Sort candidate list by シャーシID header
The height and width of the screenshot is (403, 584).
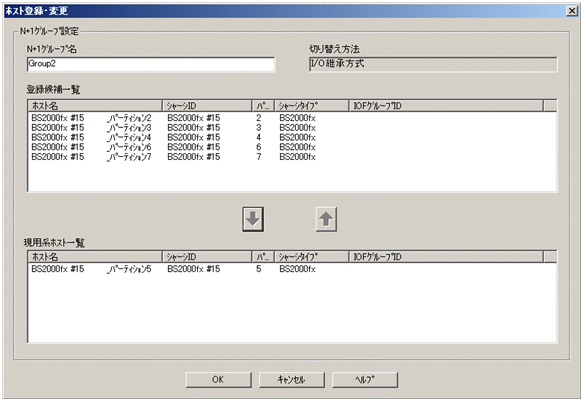[207, 106]
